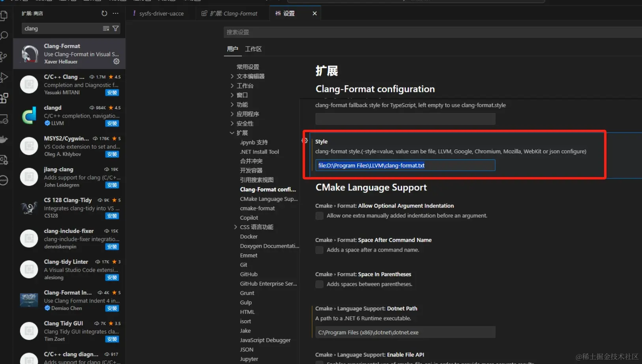Install clang-include-fixer extension
Viewport: 642px width, 364px height.
[x=112, y=247]
